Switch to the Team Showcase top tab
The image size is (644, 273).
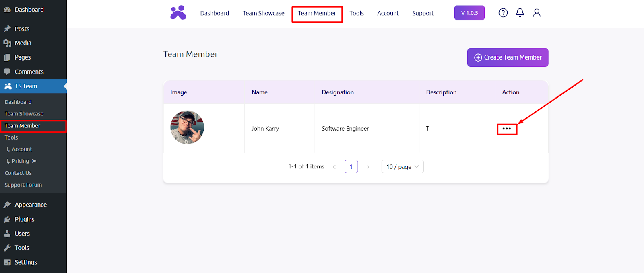[263, 13]
